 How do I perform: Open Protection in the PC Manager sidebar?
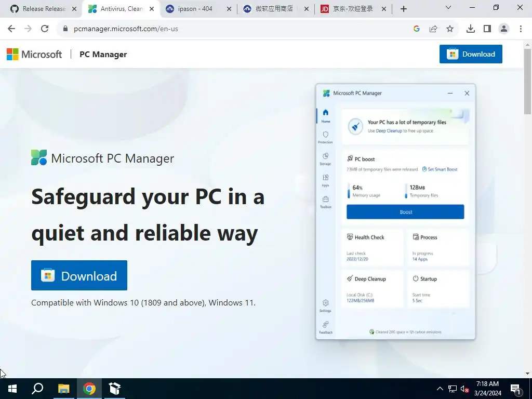(x=325, y=137)
